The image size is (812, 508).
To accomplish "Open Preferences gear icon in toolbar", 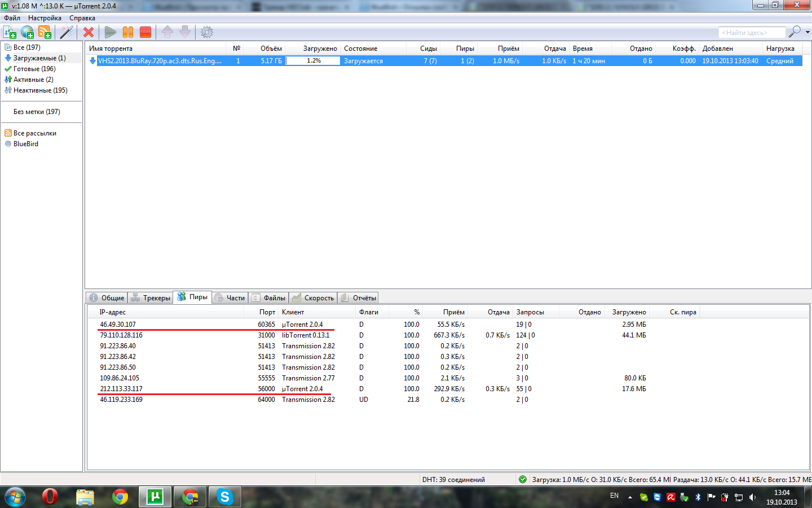I will (x=207, y=32).
